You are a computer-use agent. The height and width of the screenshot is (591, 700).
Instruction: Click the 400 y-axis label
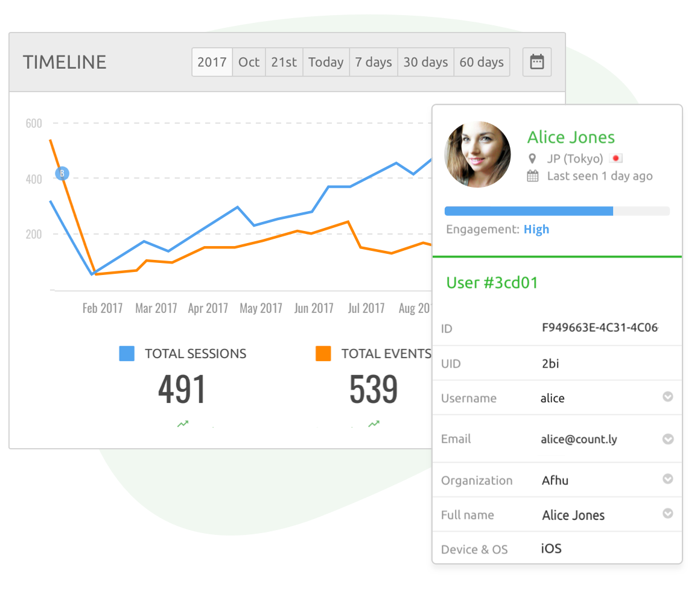coord(34,179)
